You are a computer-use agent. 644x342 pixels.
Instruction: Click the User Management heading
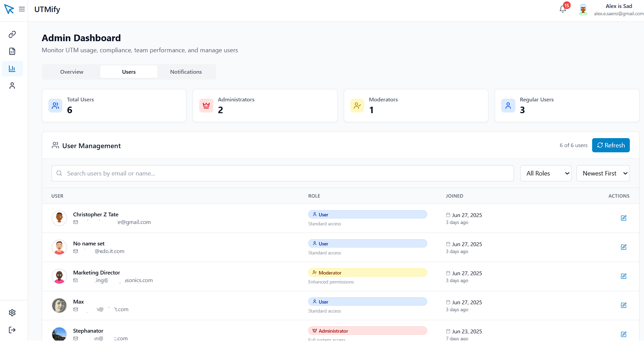(x=91, y=146)
